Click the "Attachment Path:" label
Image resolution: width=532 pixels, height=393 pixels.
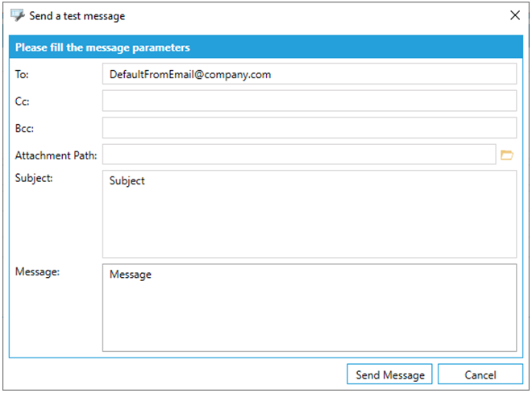pyautogui.click(x=56, y=155)
